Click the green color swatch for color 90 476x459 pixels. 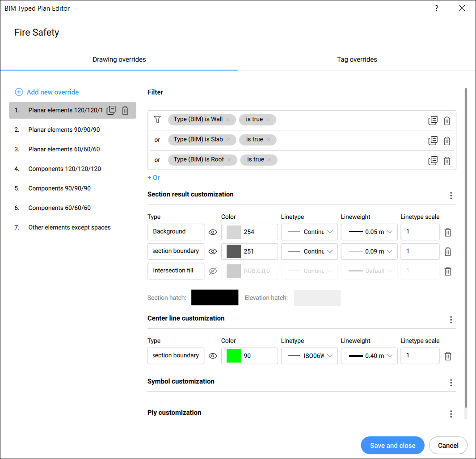pyautogui.click(x=233, y=356)
